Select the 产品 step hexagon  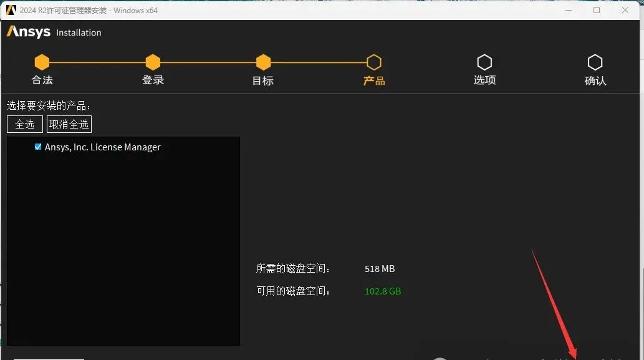[x=374, y=62]
